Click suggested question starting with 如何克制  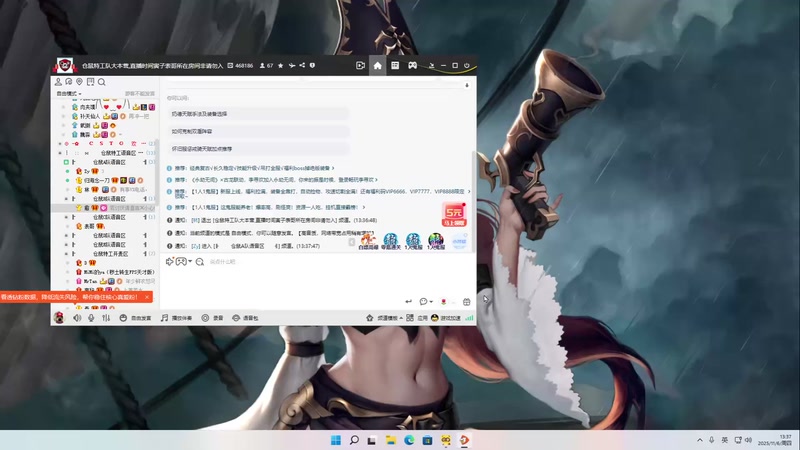coord(259,131)
